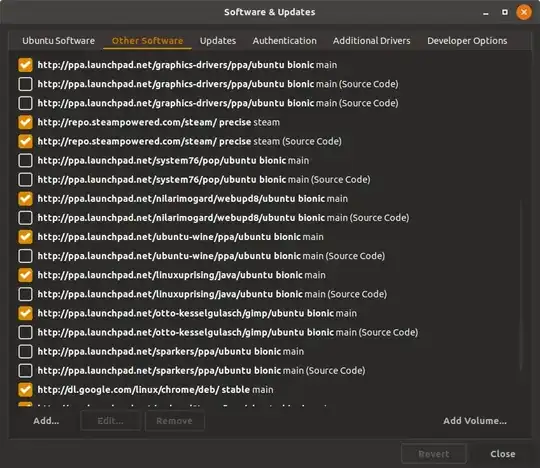Switch to the Ubuntu Software tab
The image size is (540, 468).
pyautogui.click(x=59, y=41)
